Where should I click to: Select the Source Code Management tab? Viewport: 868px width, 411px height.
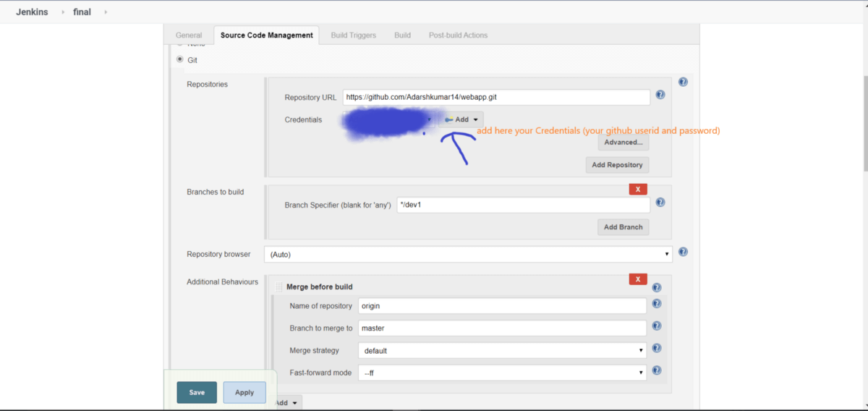tap(267, 35)
